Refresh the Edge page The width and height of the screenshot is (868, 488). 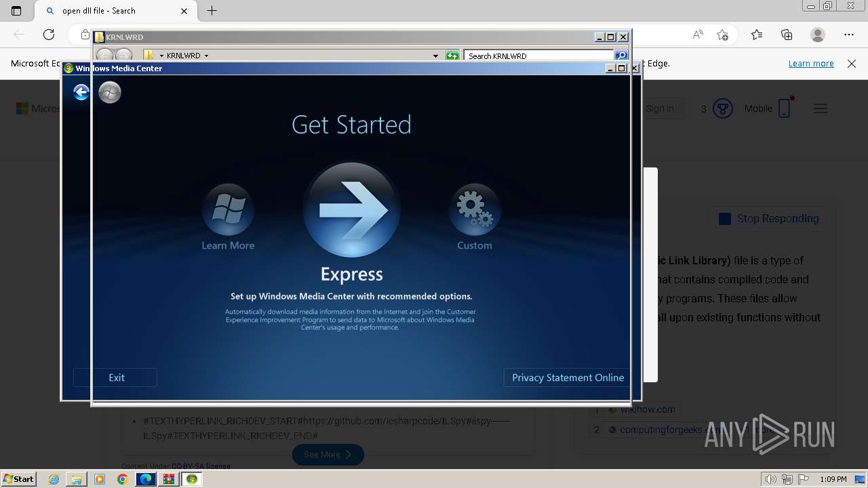coord(49,35)
